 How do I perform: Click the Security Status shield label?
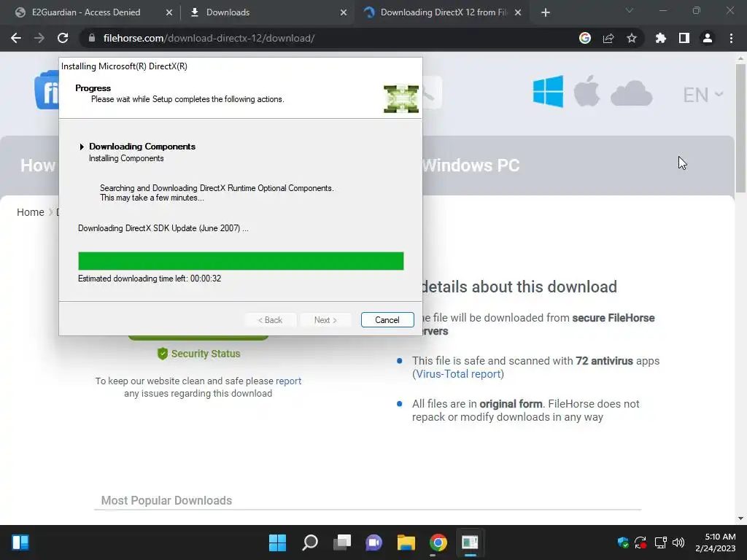(198, 354)
